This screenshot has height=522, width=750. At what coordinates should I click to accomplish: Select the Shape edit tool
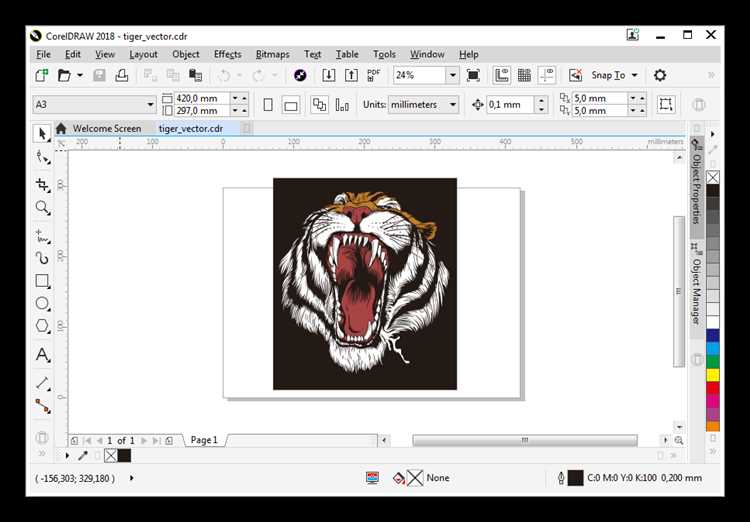click(x=42, y=157)
